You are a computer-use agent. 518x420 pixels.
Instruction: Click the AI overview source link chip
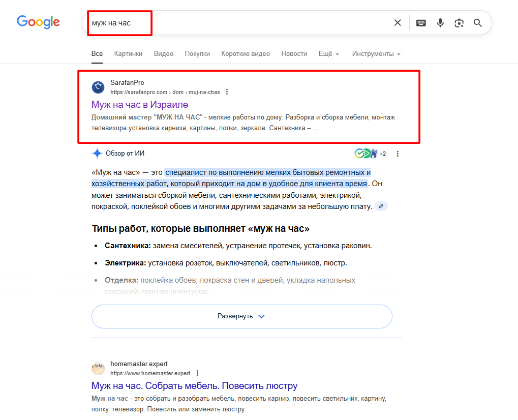pos(381,206)
